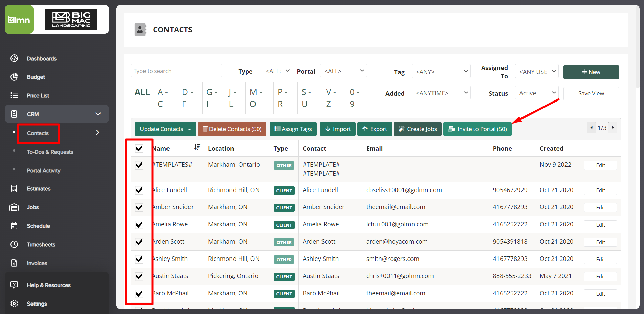This screenshot has height=314, width=644.
Task: Click the LMN logo icon
Action: tap(19, 20)
